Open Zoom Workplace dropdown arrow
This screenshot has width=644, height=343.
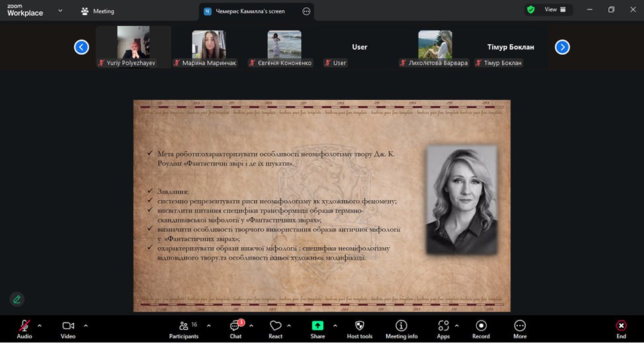pos(60,11)
